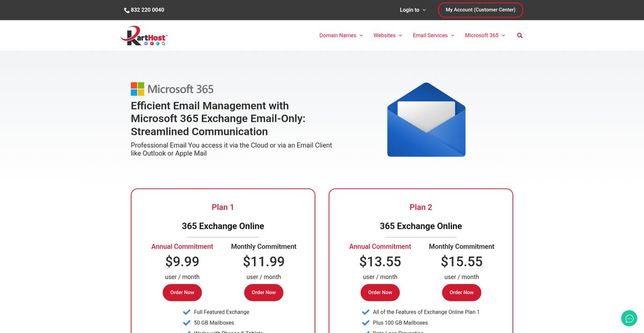The width and height of the screenshot is (644, 333).
Task: Click the $13.55 price text
Action: 380,262
